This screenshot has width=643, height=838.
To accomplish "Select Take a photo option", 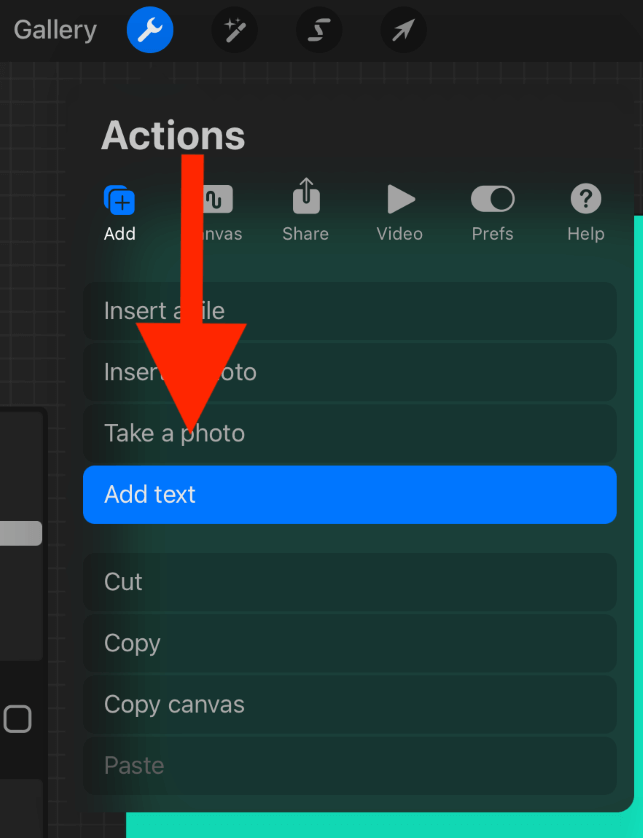I will pyautogui.click(x=349, y=433).
